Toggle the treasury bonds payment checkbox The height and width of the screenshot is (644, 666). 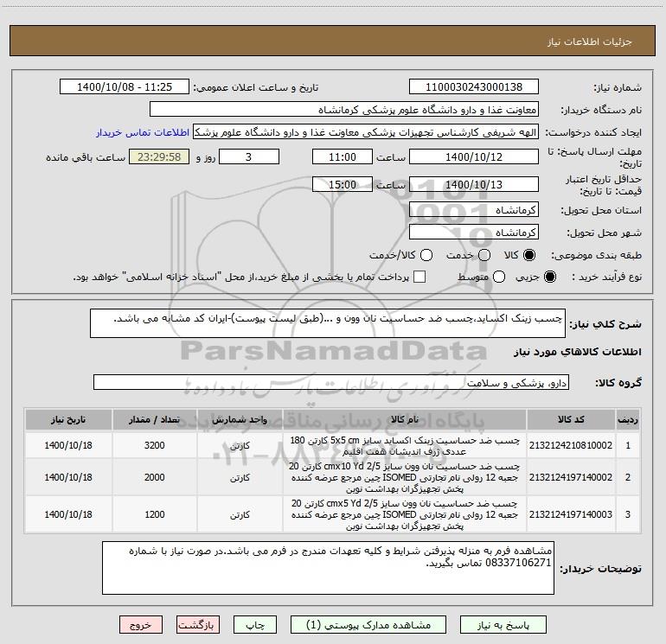click(419, 277)
